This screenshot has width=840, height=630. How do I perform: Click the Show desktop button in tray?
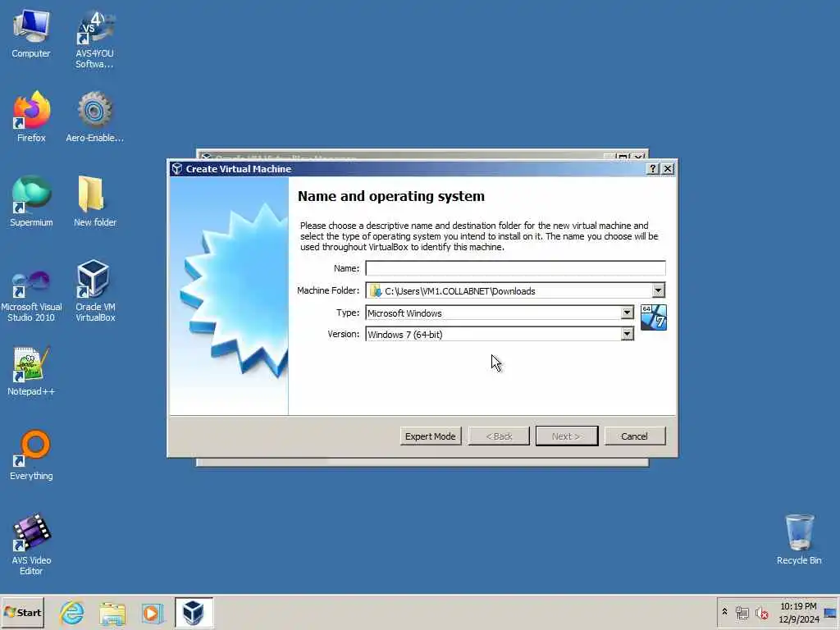[830, 613]
